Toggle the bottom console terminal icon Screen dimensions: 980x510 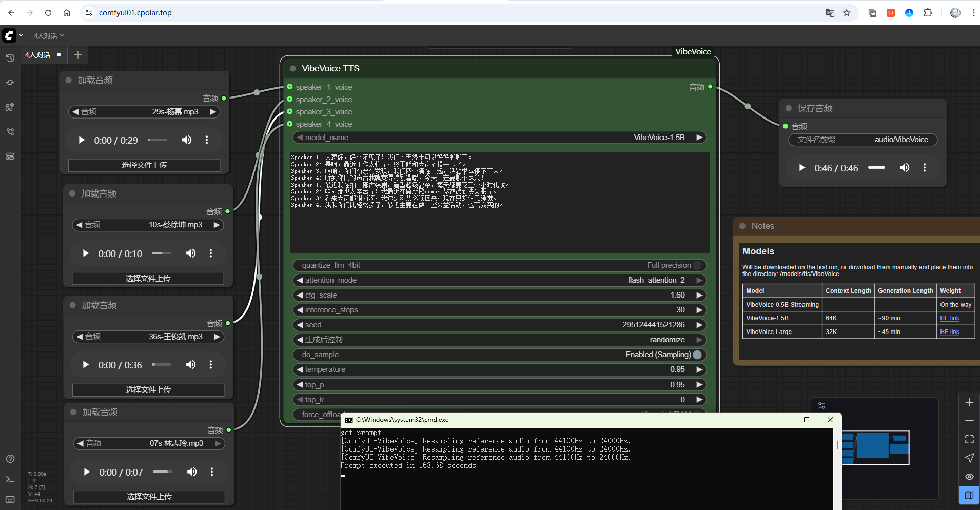pos(10,479)
